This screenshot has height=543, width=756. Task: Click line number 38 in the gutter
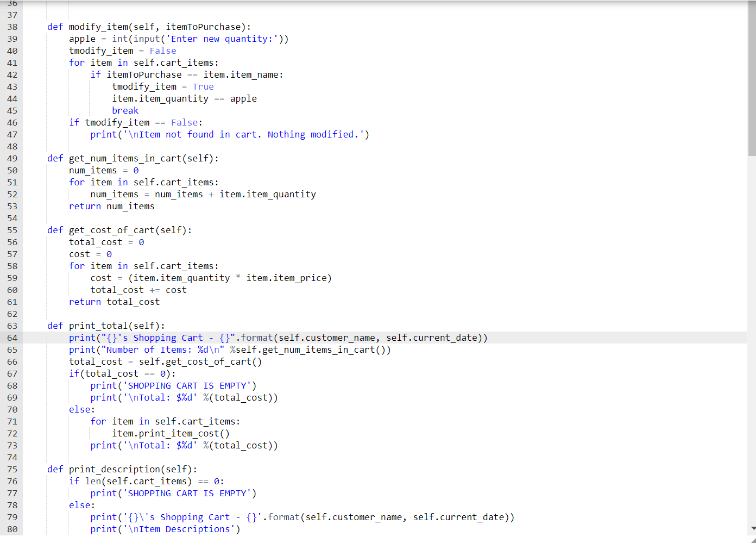pyautogui.click(x=12, y=27)
